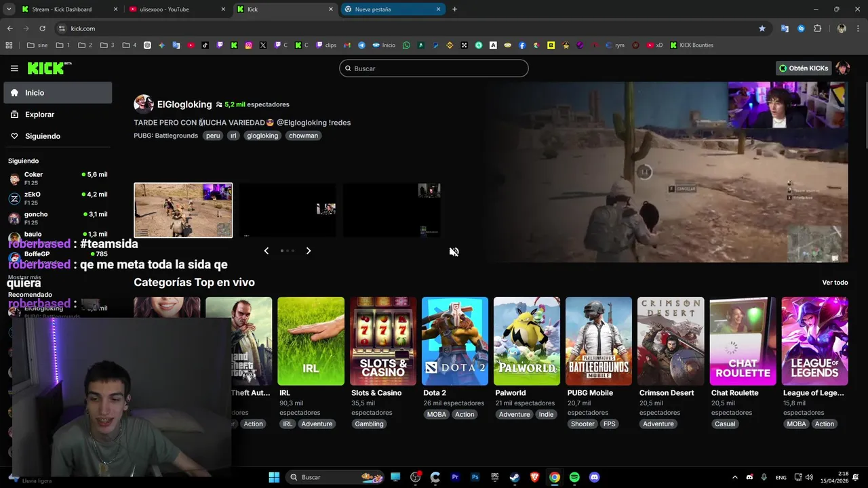Image resolution: width=868 pixels, height=488 pixels.
Task: Open a new browser tab
Action: tap(454, 9)
